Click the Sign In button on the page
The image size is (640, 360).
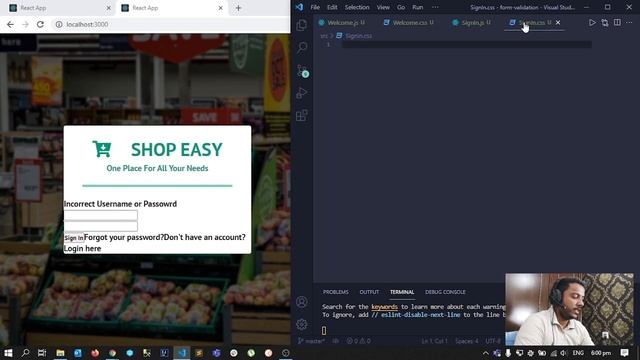(x=74, y=238)
